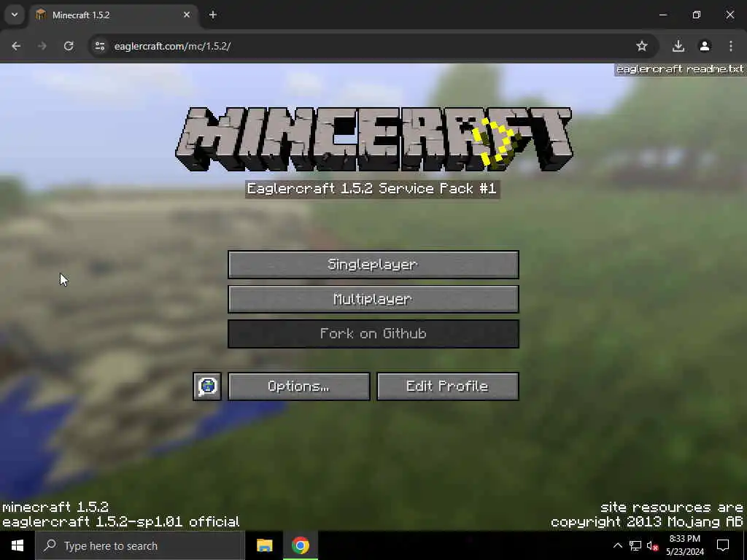Open the Windows Start menu
The image size is (747, 560).
[x=18, y=545]
